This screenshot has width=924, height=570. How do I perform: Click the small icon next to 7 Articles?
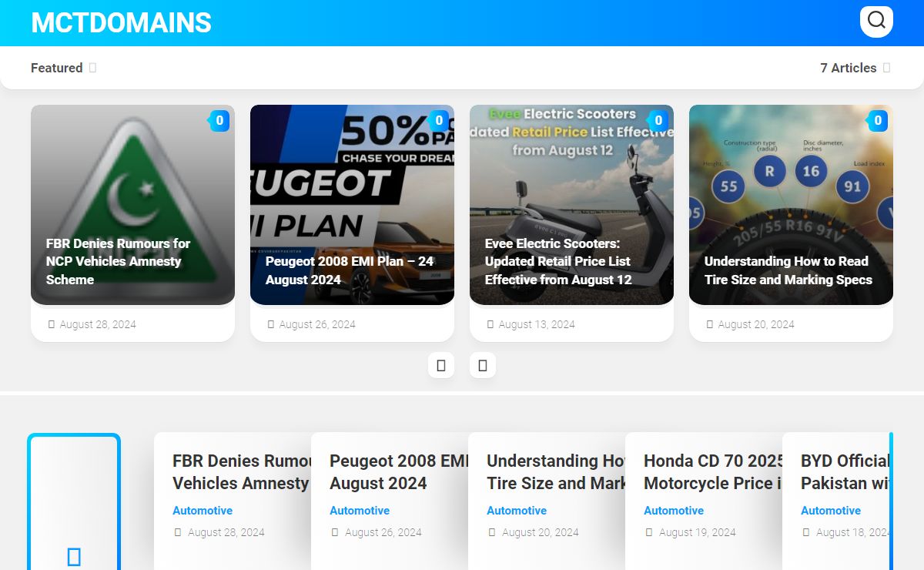pyautogui.click(x=886, y=68)
